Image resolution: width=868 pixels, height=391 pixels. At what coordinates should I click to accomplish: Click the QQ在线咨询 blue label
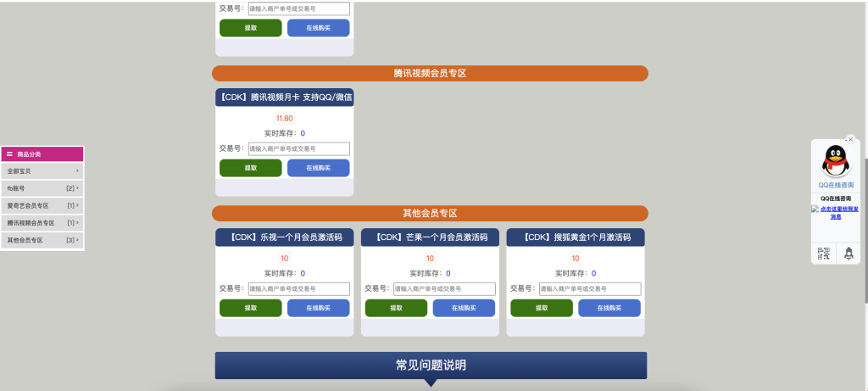pos(836,185)
